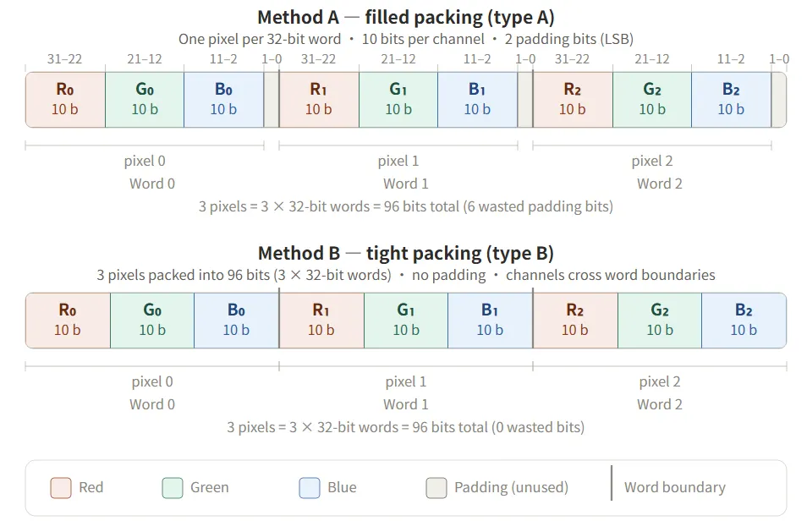Click the first '31–22' bit range label
This screenshot has width=807, height=532.
[65, 58]
